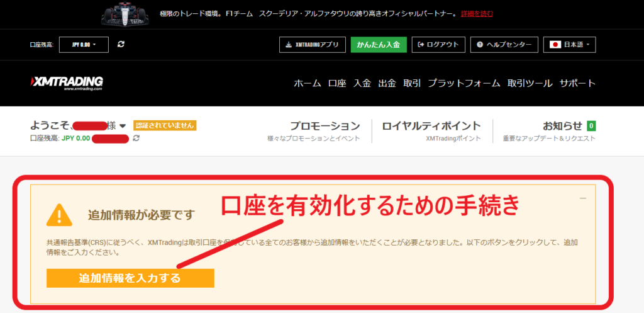
Task: Open the ヘルプセンター button
Action: [x=504, y=45]
